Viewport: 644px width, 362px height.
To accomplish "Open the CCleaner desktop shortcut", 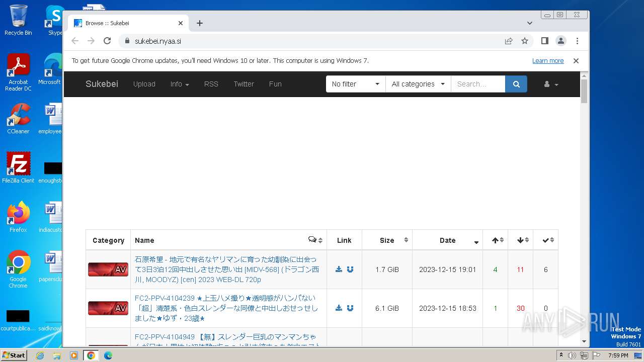I will click(x=18, y=119).
